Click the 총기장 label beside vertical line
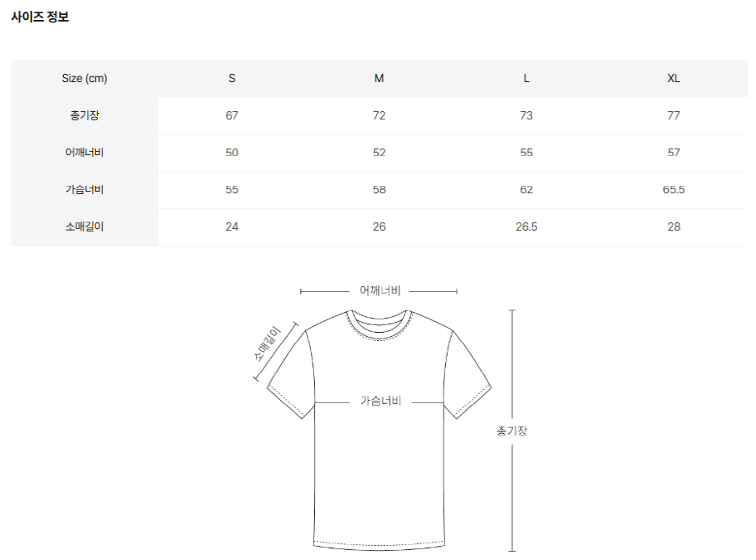 [x=512, y=431]
